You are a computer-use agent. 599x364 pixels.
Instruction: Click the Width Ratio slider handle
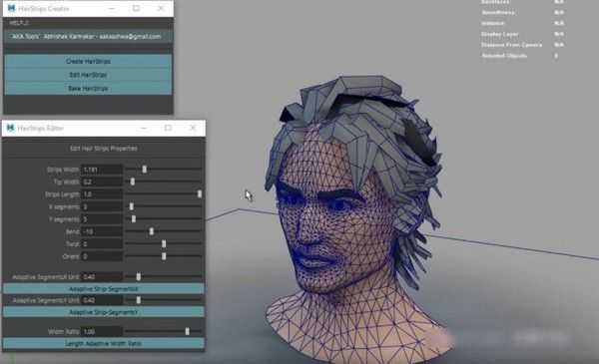click(x=188, y=331)
